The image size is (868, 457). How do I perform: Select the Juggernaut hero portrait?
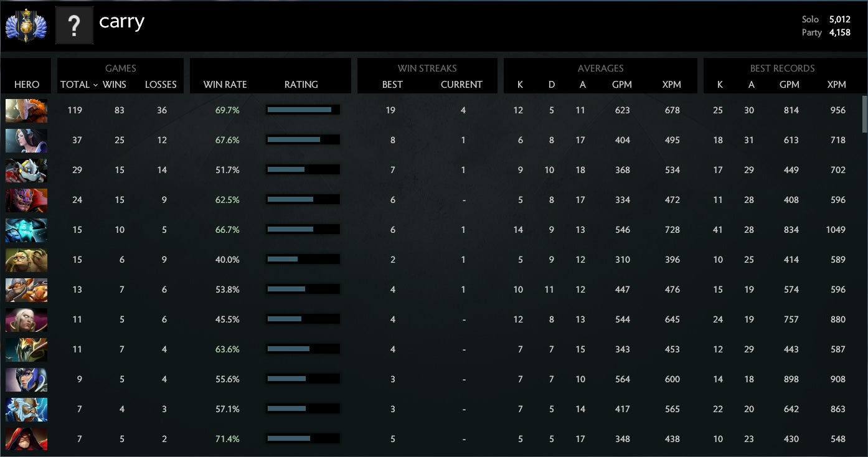pyautogui.click(x=26, y=110)
